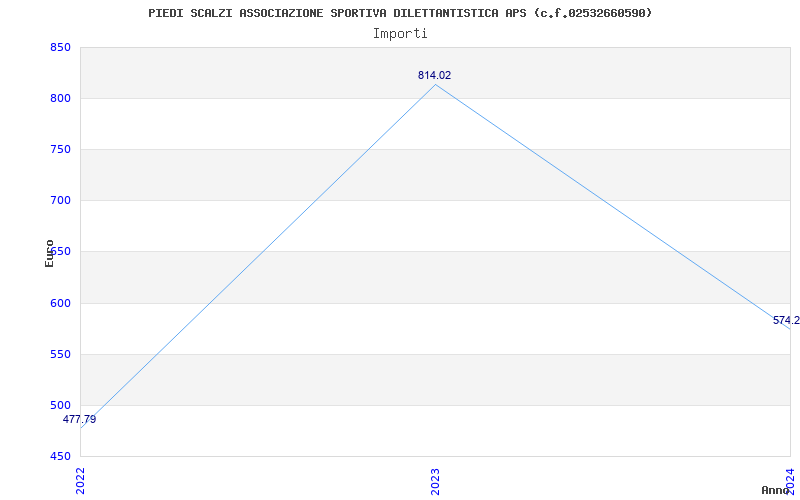This screenshot has width=800, height=500.
Task: Click the 477.79 data label
Action: click(x=79, y=419)
